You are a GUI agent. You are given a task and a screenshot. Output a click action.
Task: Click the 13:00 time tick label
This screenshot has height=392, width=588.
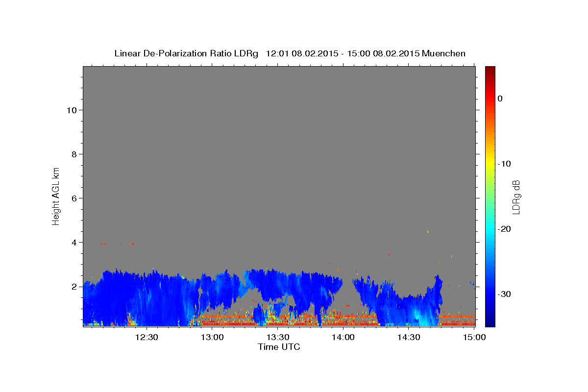[212, 337]
